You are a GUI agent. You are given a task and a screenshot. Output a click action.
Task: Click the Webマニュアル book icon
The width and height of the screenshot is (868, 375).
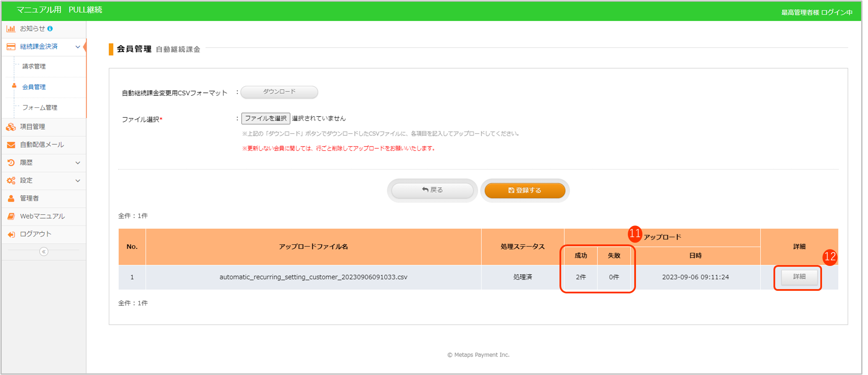pos(11,216)
